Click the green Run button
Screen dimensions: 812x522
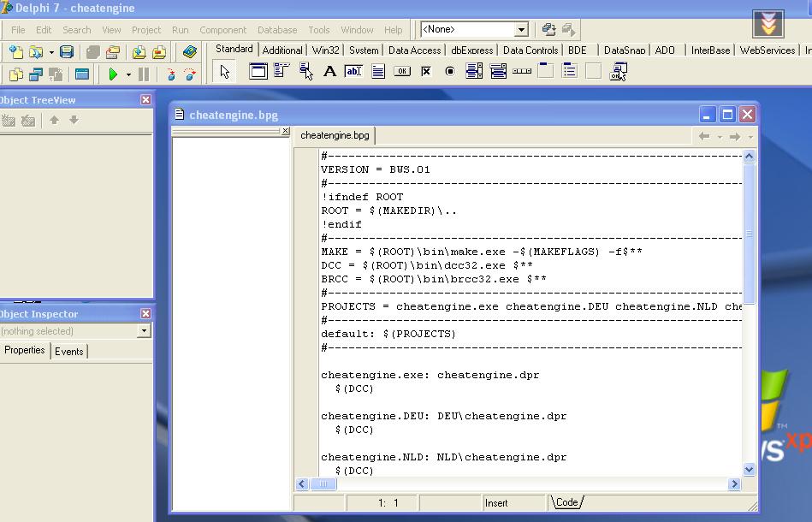coord(113,74)
